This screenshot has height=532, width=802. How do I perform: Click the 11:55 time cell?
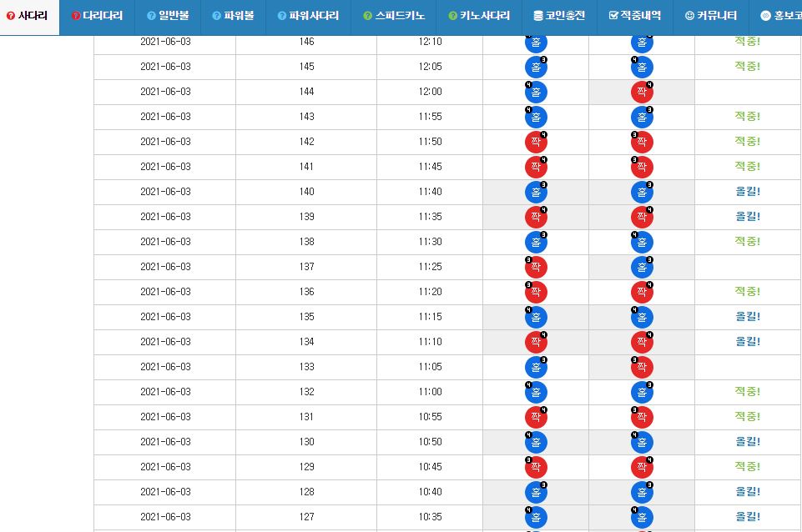[430, 117]
